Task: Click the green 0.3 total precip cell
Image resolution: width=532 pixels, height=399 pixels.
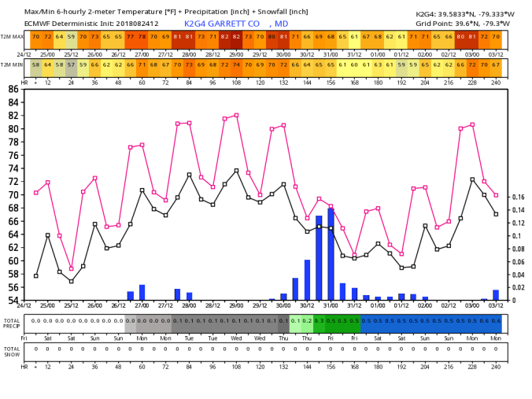Action: click(319, 321)
